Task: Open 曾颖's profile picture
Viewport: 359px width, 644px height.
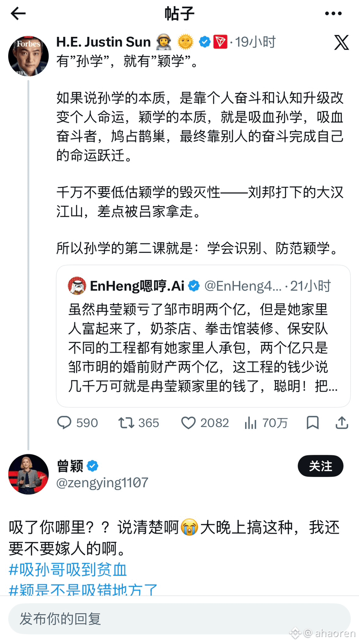Action: (29, 474)
